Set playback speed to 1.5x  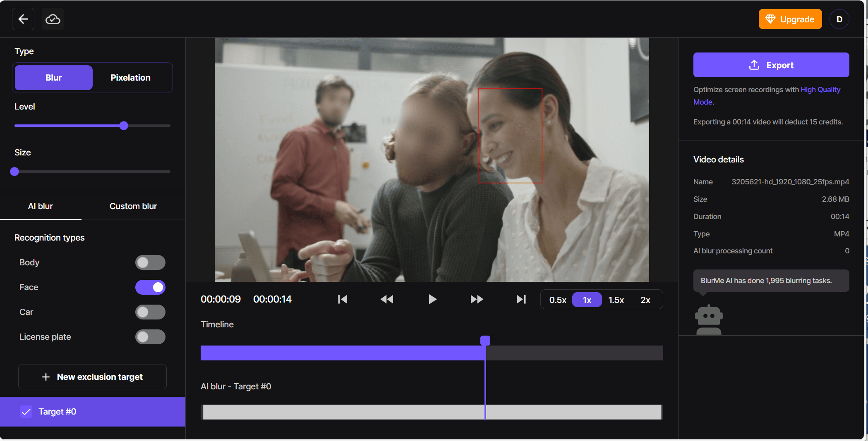616,300
